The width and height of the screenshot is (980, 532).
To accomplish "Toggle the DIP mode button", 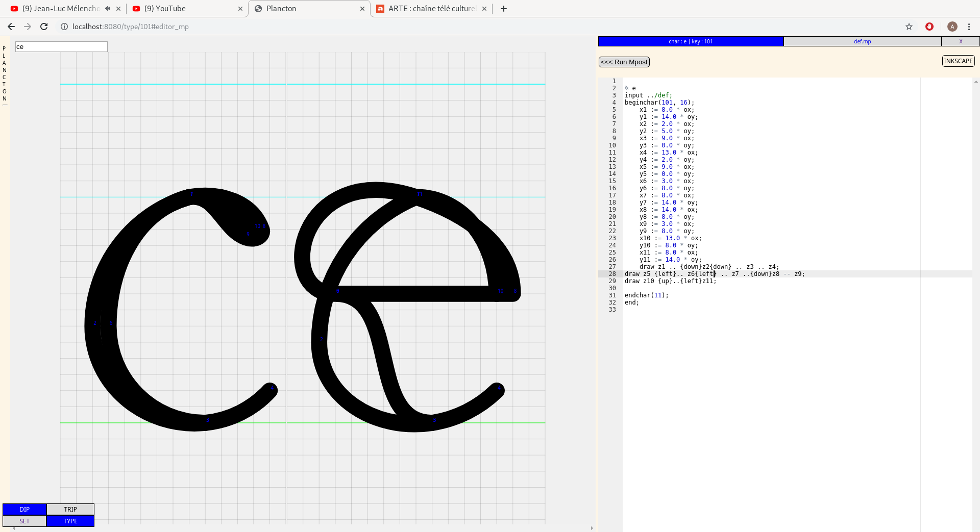I will click(x=24, y=509).
